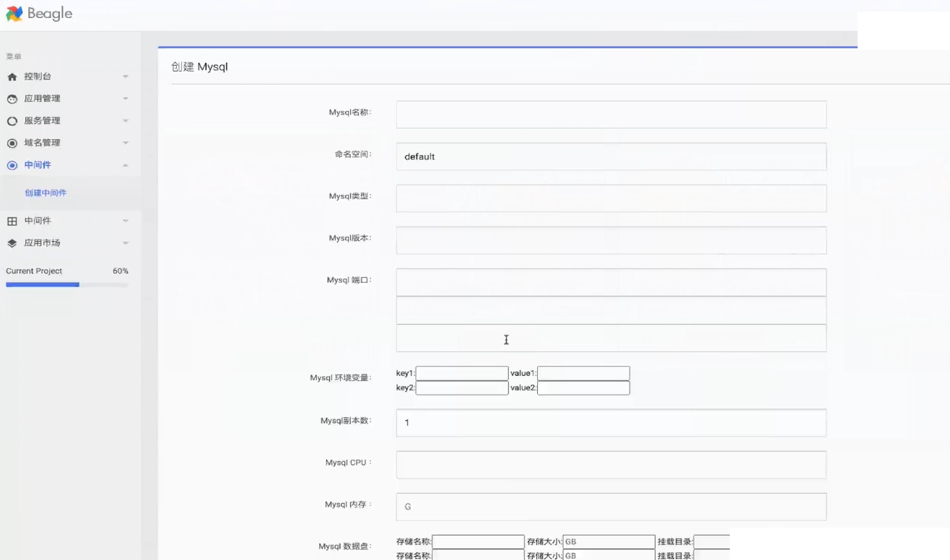Screen dimensions: 950x560
Task: Focus the Mysql CPU field
Action: [611, 465]
